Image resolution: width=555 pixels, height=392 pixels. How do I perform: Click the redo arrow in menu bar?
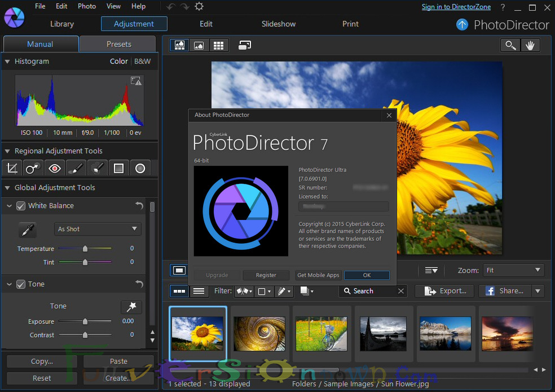click(185, 6)
